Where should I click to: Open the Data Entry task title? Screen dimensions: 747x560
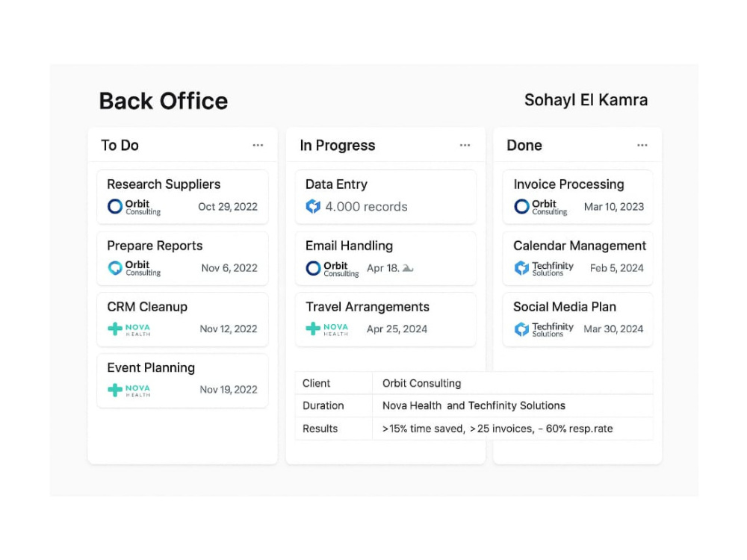pos(336,184)
